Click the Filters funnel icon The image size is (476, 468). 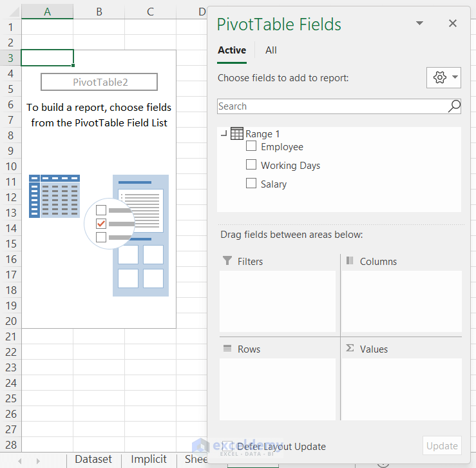point(227,261)
